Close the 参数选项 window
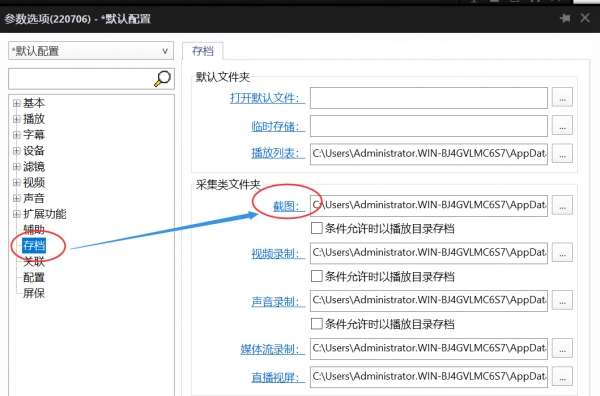The image size is (600, 396). [x=585, y=18]
